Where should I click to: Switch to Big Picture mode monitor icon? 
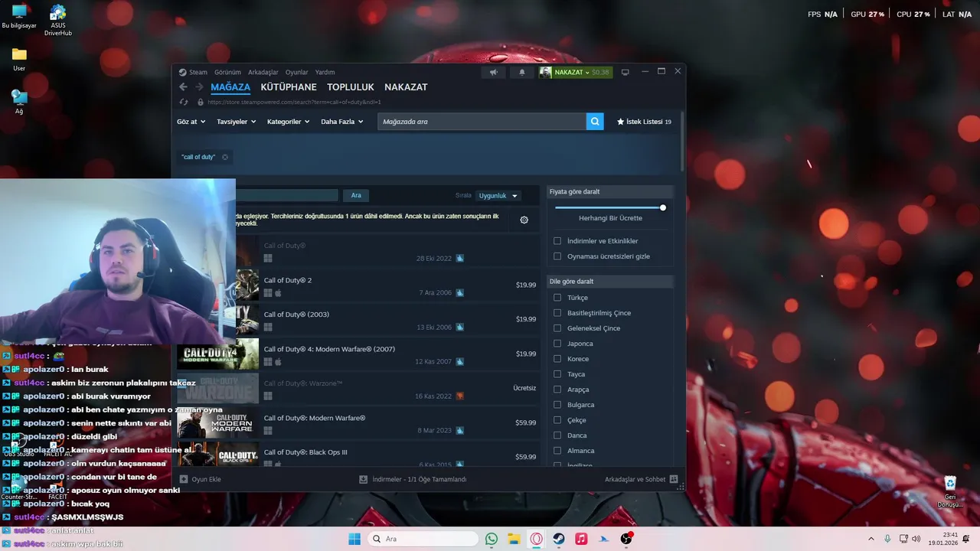(x=625, y=72)
